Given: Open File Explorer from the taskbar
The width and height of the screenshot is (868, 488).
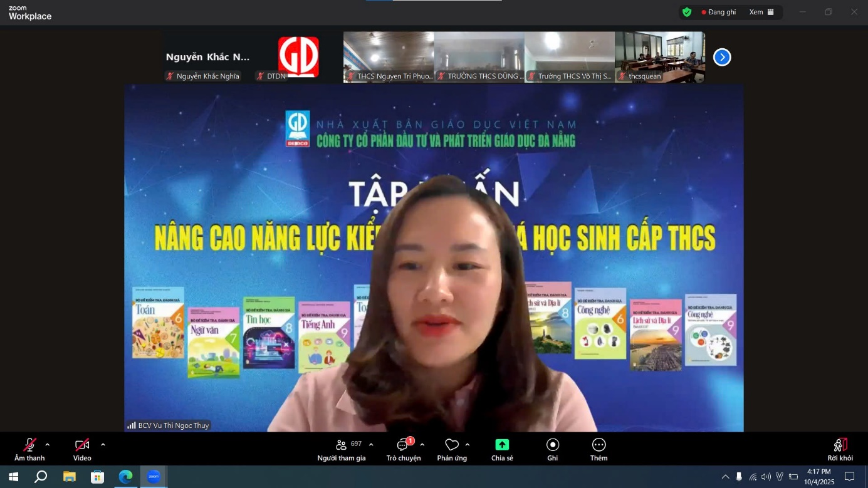Looking at the screenshot, I should click(70, 477).
